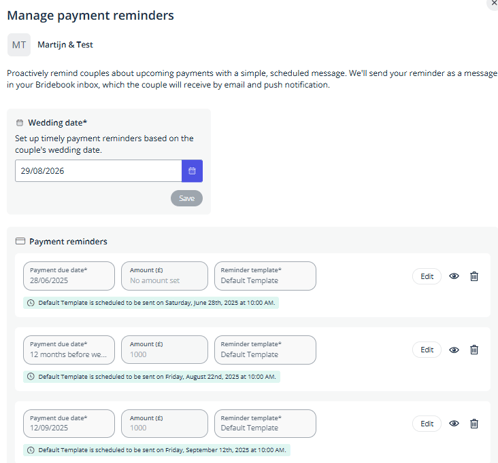Delete the 12/09/2025 payment reminder

(474, 424)
